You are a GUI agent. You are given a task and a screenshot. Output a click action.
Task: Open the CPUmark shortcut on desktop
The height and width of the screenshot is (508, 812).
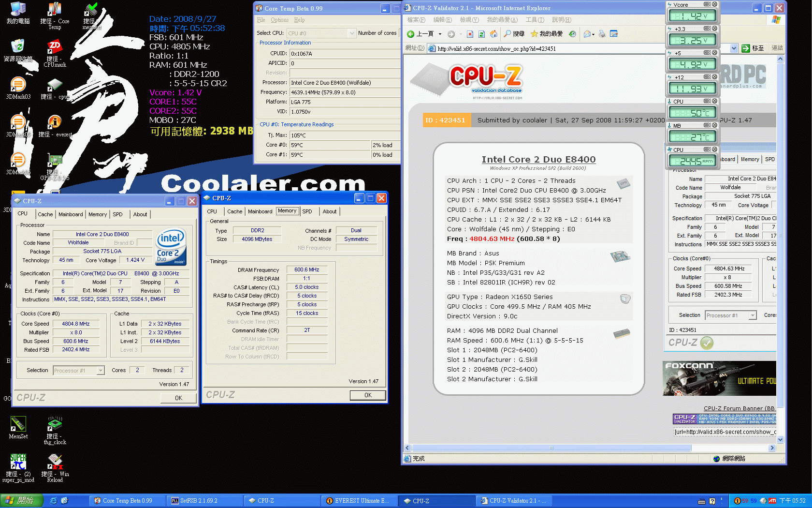click(x=55, y=53)
